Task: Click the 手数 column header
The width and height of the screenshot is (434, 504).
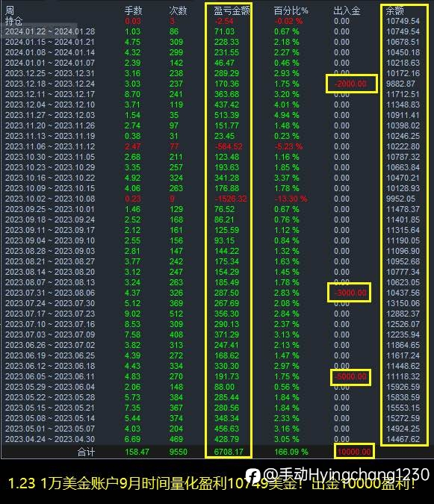Action: (x=133, y=10)
